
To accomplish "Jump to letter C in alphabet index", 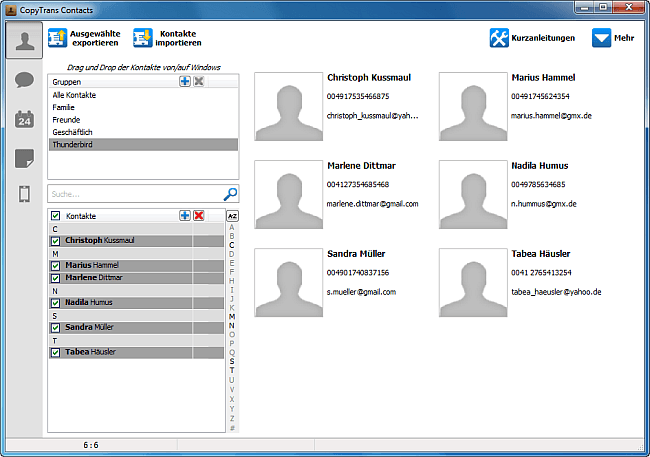I will (232, 245).
